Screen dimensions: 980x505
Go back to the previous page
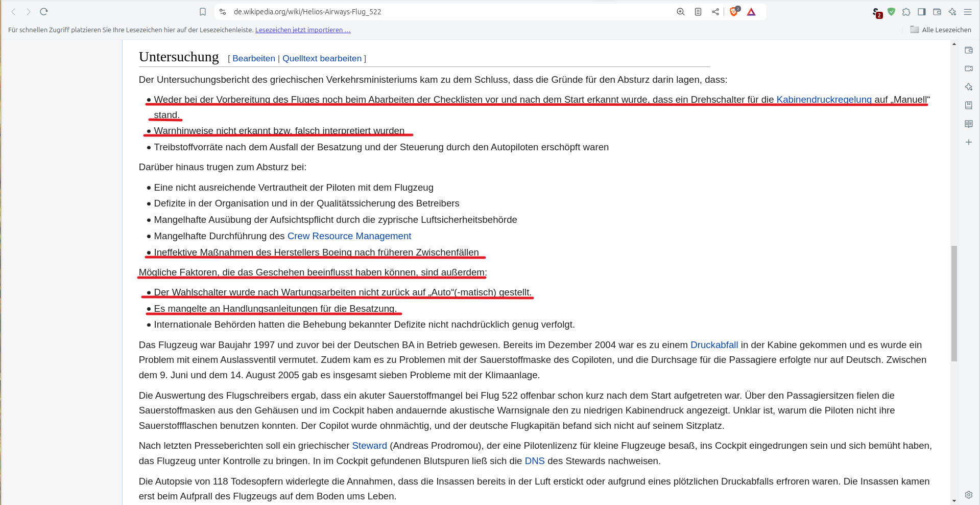pyautogui.click(x=14, y=12)
